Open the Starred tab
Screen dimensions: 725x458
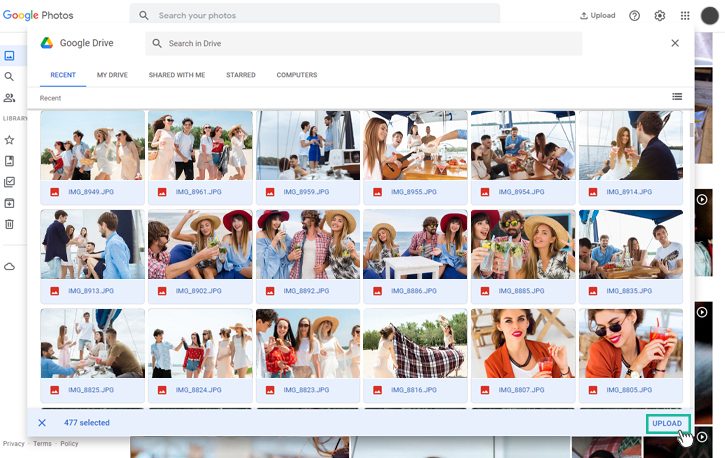241,75
